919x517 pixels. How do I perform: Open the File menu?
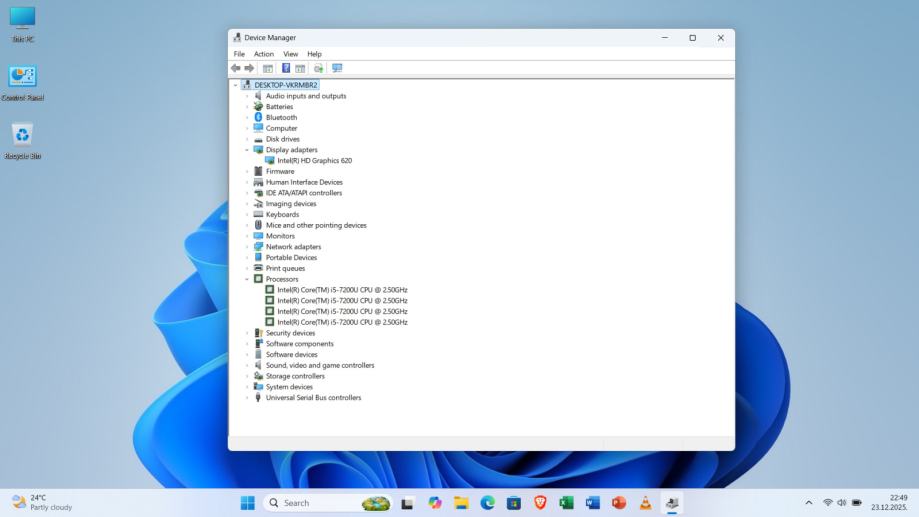coord(239,54)
